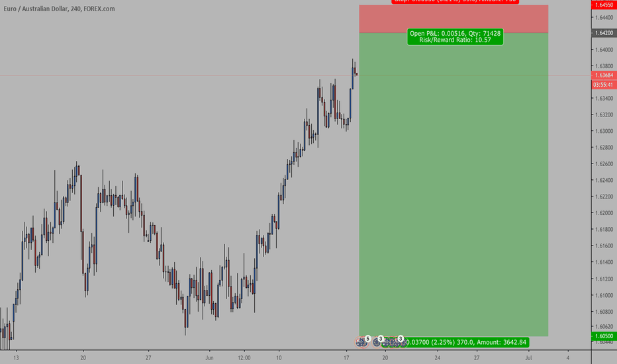Image resolution: width=617 pixels, height=364 pixels.
Task: Click the 1.61800 price axis label
Action: pyautogui.click(x=604, y=230)
